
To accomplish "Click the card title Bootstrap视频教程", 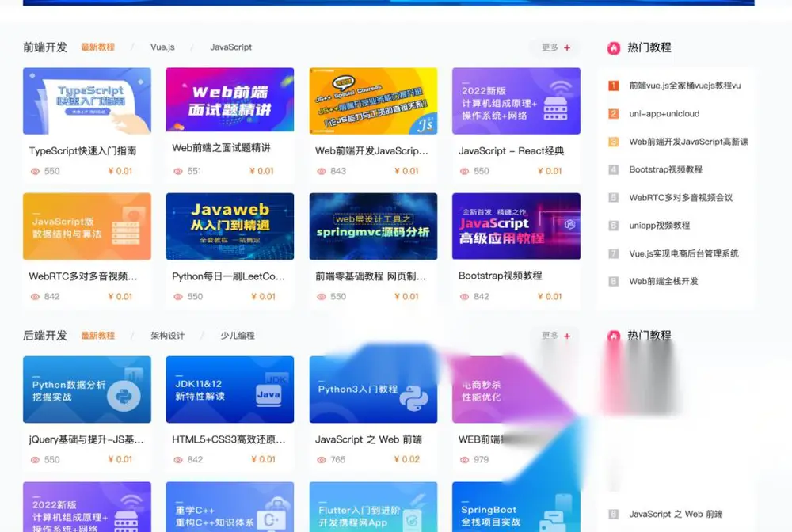I will point(500,275).
